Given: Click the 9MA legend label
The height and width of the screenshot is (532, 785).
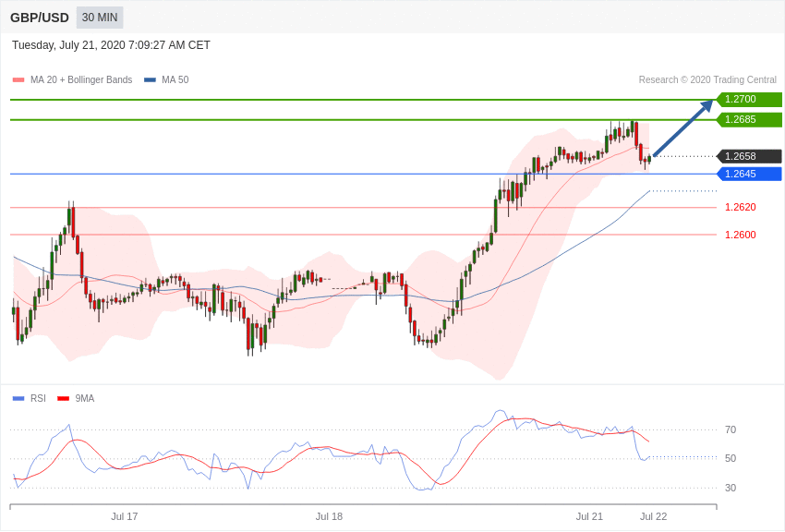Looking at the screenshot, I should pyautogui.click(x=85, y=398).
